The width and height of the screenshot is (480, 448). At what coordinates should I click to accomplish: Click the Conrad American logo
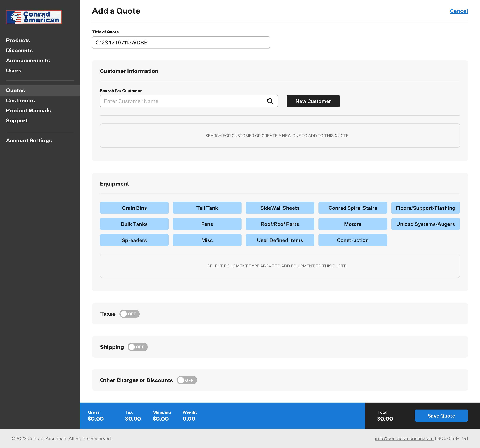[x=34, y=17]
